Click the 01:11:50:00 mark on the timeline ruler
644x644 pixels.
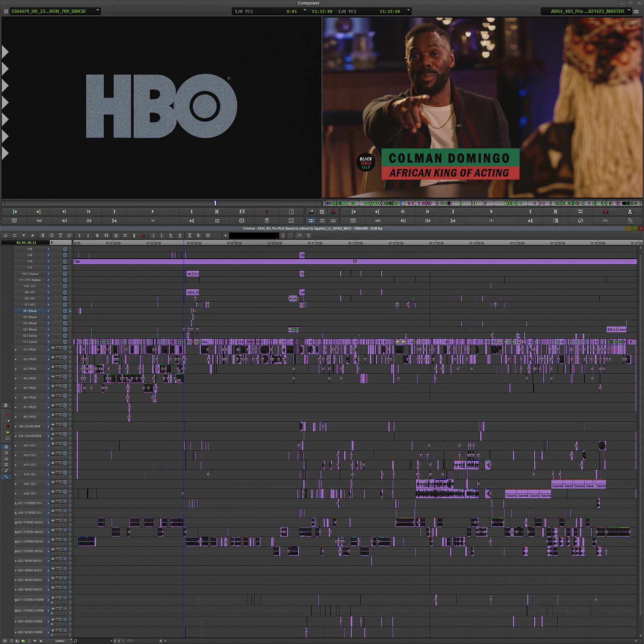click(315, 243)
